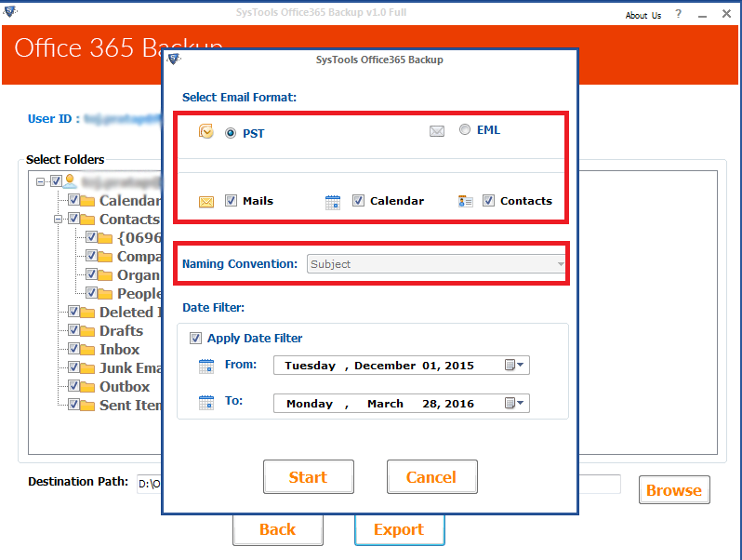Screen dimensions: 742x560
Task: Open the Naming Convention dropdown
Action: click(x=436, y=263)
